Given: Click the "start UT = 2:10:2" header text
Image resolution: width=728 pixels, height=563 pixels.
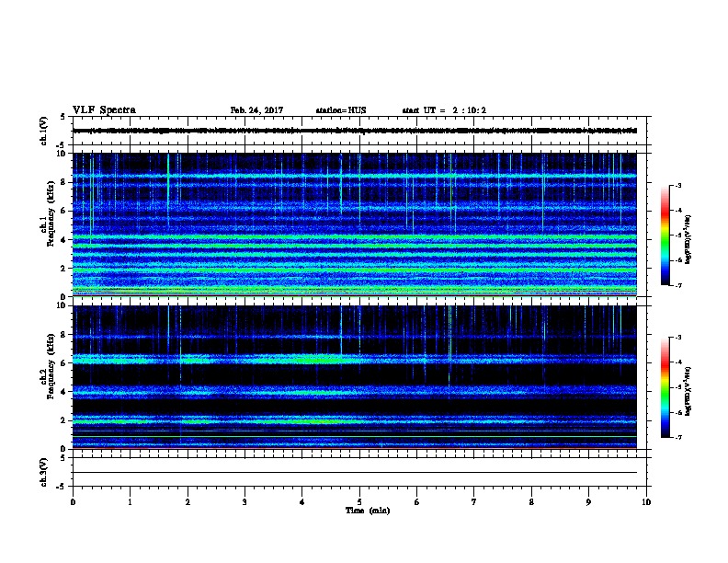Looking at the screenshot, I should click(x=444, y=110).
